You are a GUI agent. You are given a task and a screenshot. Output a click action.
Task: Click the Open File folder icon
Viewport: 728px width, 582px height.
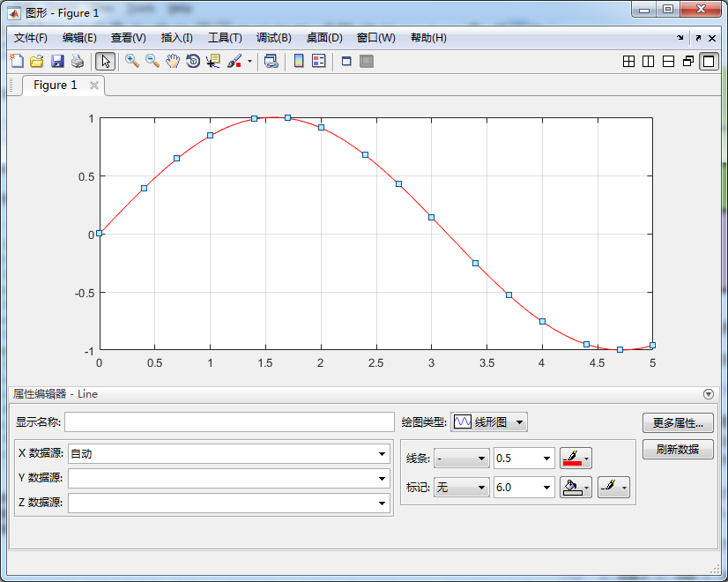click(37, 61)
